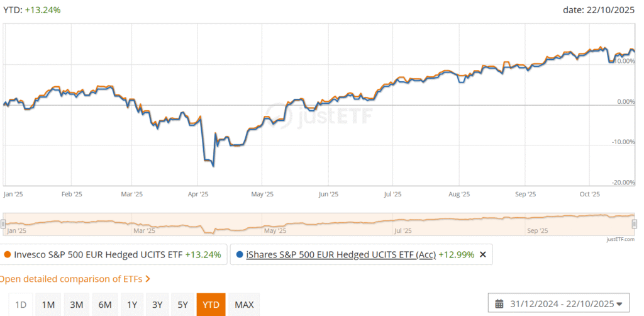Remove iShares ETF using the X icon
The image size is (644, 316).
[x=483, y=254]
